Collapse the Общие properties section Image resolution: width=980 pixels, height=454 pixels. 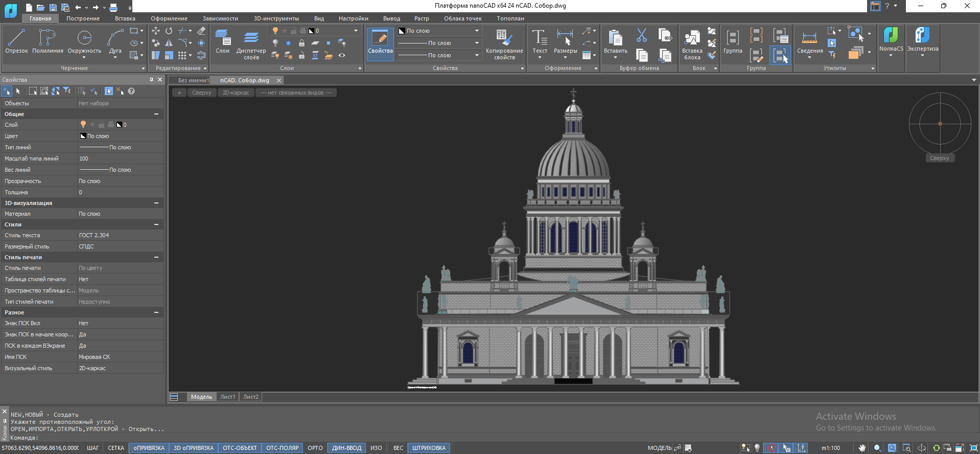[x=156, y=114]
